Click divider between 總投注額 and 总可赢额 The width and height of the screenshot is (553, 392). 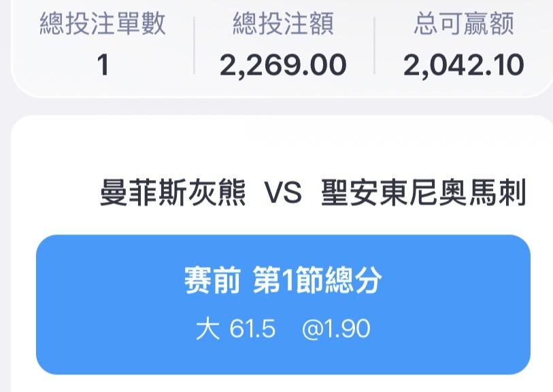coord(374,46)
